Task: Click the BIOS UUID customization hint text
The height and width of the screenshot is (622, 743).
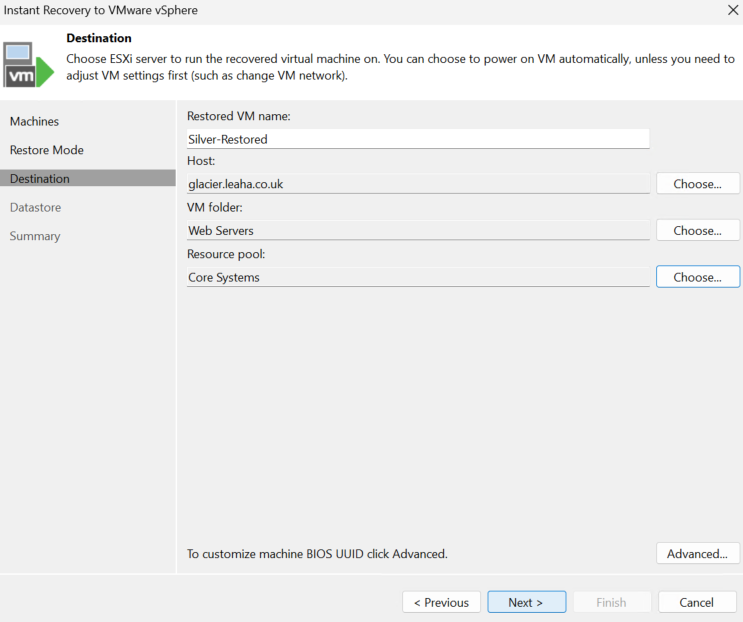Action: (317, 554)
